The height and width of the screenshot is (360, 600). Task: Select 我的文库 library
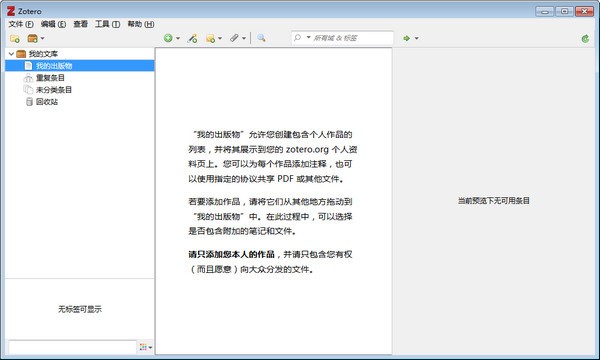pyautogui.click(x=43, y=54)
